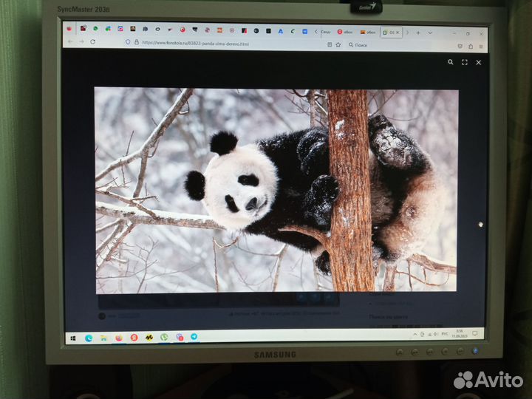Open the Firefox application menu
Viewport: 532px width, 399px height.
480,46
